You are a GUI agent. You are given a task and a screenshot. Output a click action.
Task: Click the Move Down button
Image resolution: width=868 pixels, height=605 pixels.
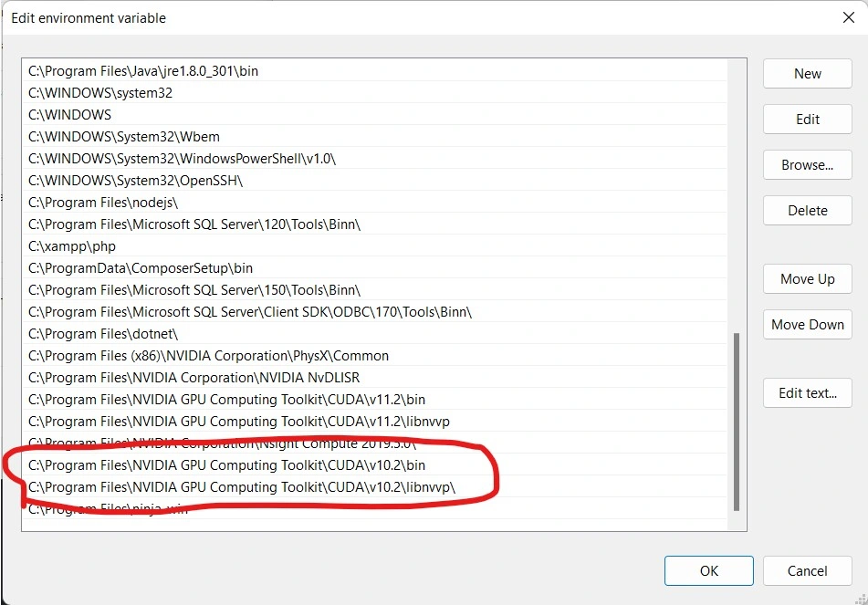coord(807,325)
